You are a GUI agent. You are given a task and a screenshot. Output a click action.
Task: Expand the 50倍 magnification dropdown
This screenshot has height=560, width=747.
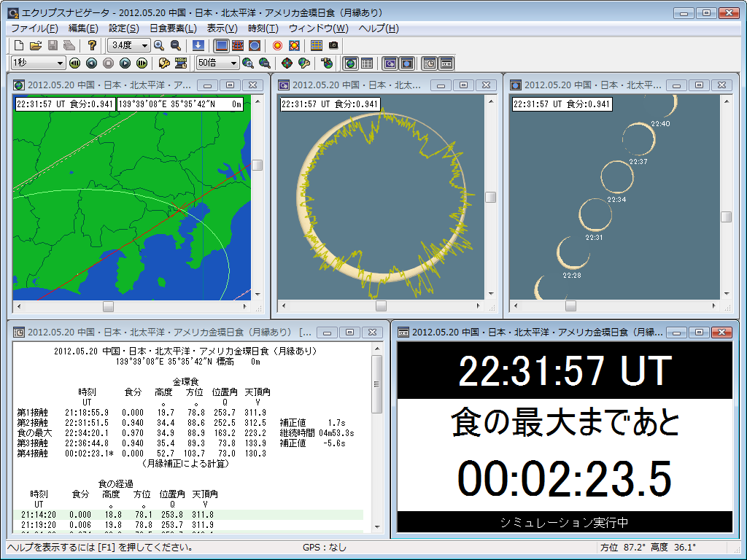(x=233, y=63)
